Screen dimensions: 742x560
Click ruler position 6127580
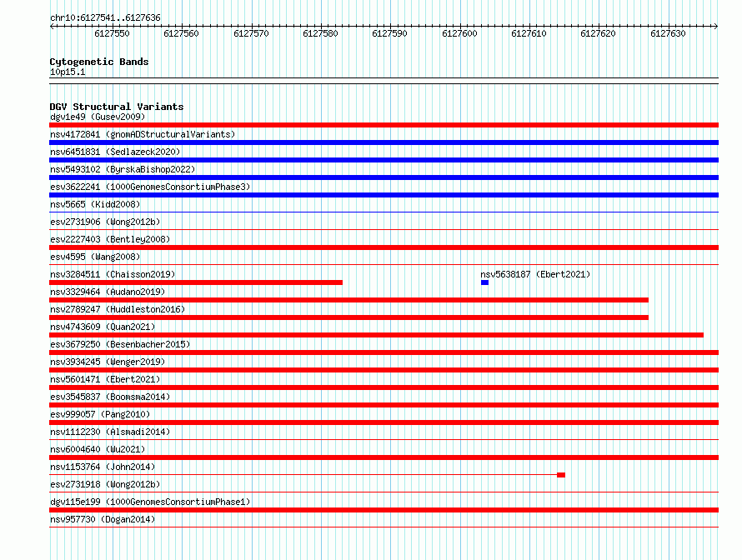(320, 33)
